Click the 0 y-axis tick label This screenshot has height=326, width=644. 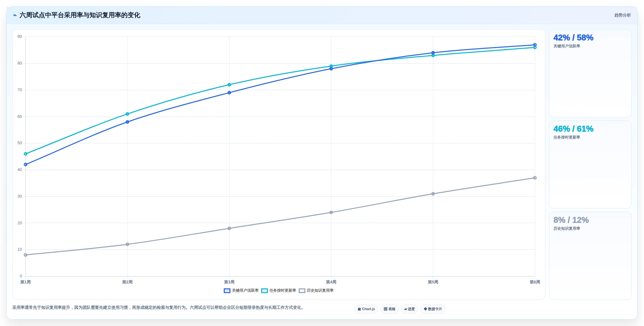21,276
